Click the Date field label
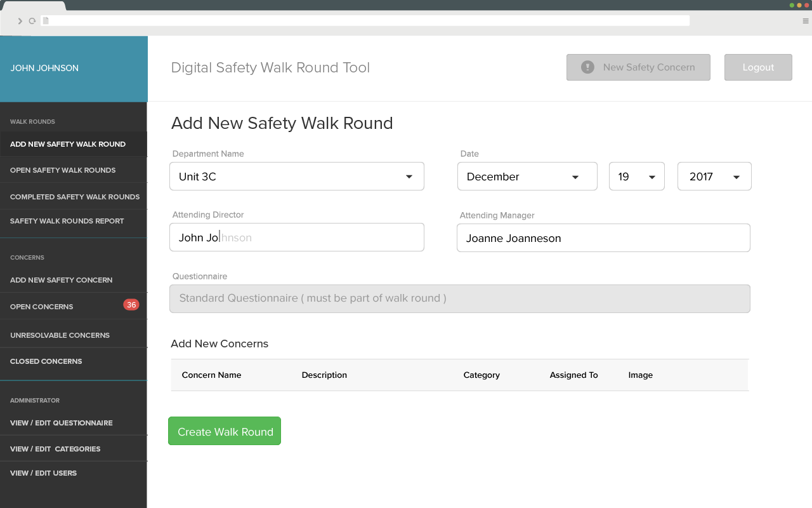This screenshot has height=508, width=812. click(469, 154)
